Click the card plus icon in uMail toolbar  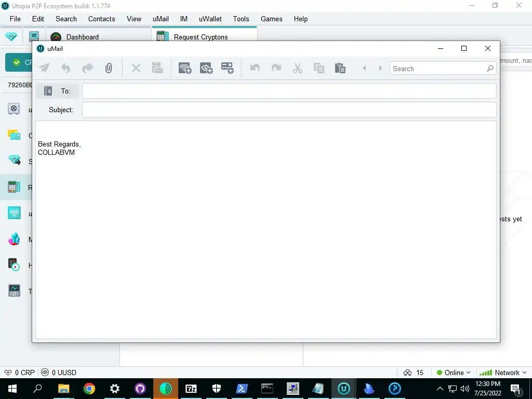[x=228, y=68]
